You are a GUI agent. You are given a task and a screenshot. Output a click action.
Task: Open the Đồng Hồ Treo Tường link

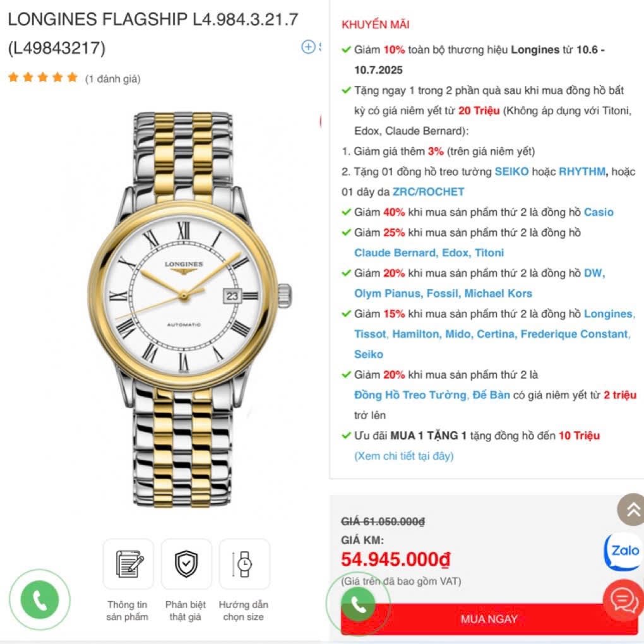pos(410,395)
